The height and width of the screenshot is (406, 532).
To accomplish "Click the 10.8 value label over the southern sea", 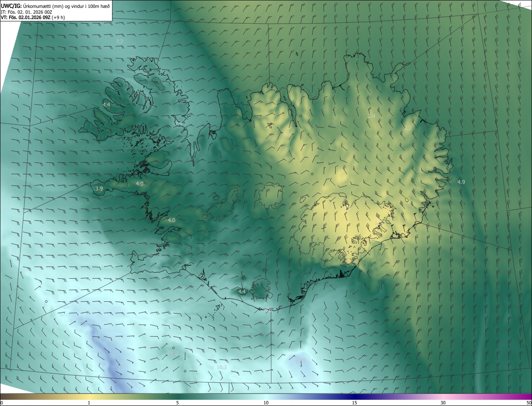I will coord(301,360).
